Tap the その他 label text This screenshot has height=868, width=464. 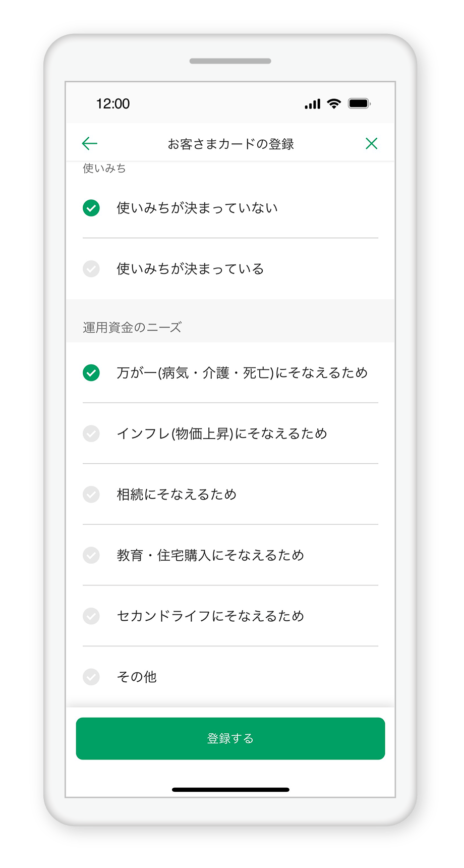[137, 677]
